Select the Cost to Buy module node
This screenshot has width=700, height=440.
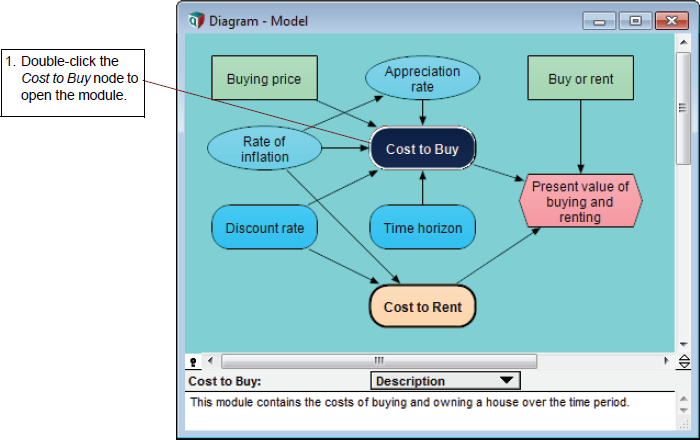(x=422, y=149)
